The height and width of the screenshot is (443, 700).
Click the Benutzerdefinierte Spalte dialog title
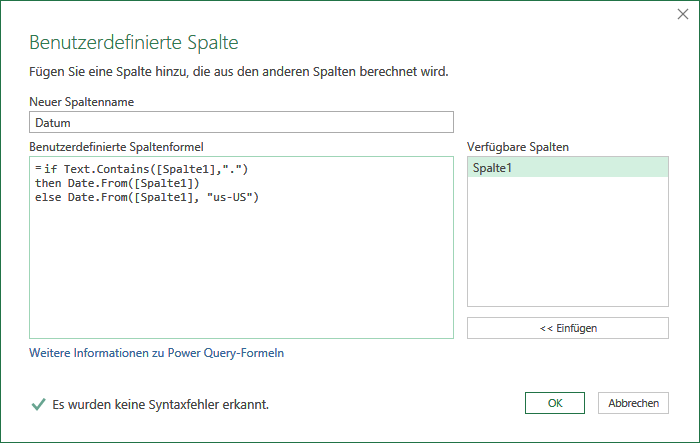click(x=133, y=42)
